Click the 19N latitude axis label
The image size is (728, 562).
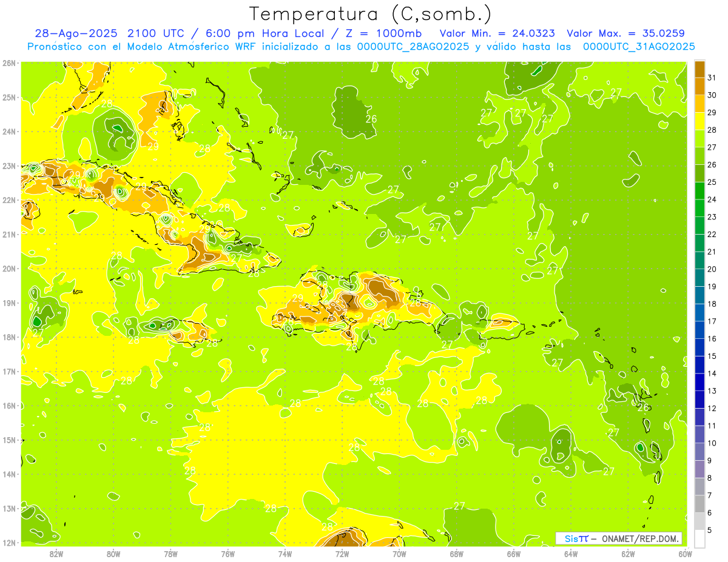[x=9, y=303]
